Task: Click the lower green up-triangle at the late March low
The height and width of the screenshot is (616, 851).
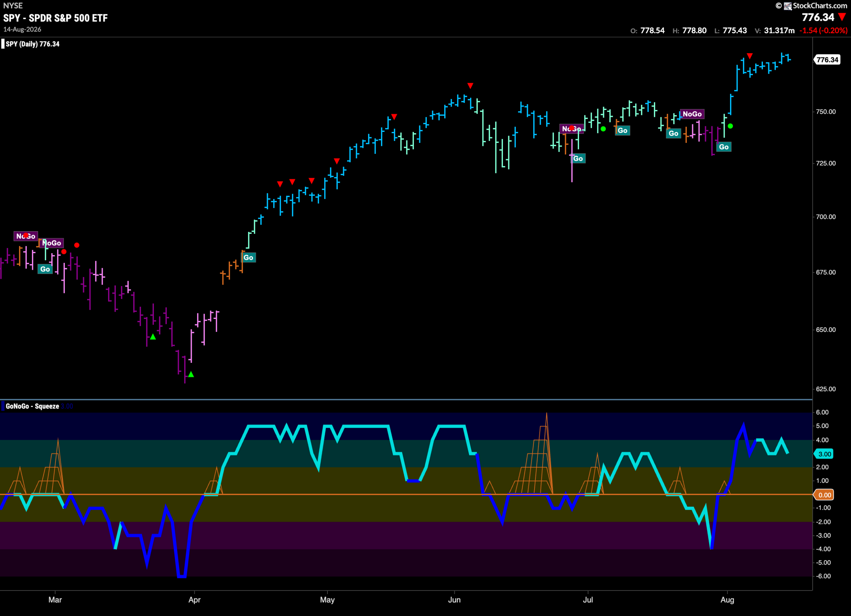Action: pyautogui.click(x=191, y=374)
